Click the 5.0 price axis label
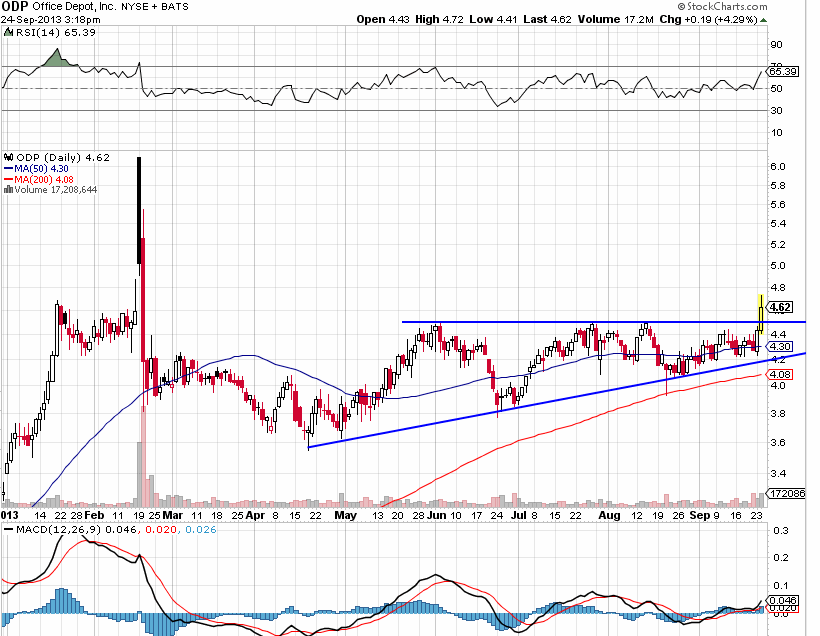This screenshot has width=820, height=636. 778,266
